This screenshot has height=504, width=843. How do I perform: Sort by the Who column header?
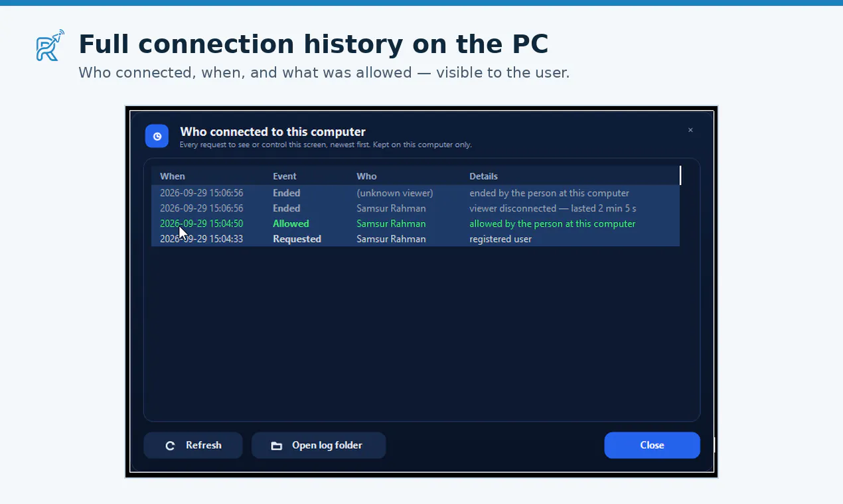366,176
